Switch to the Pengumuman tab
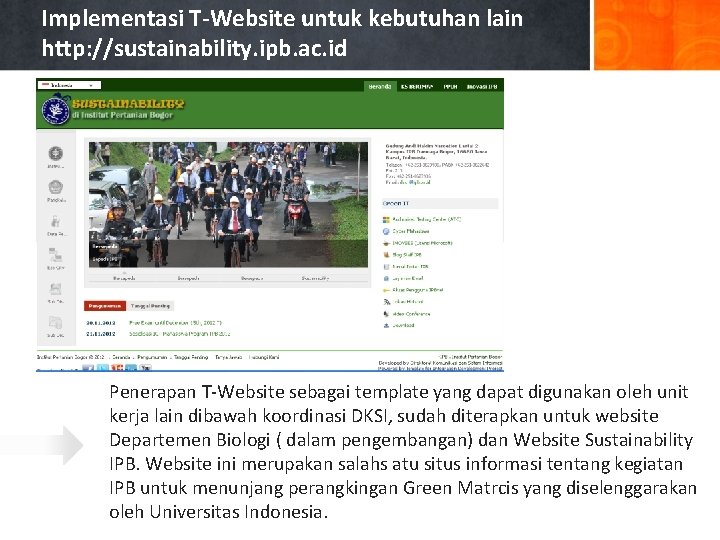The image size is (720, 540). [x=105, y=306]
